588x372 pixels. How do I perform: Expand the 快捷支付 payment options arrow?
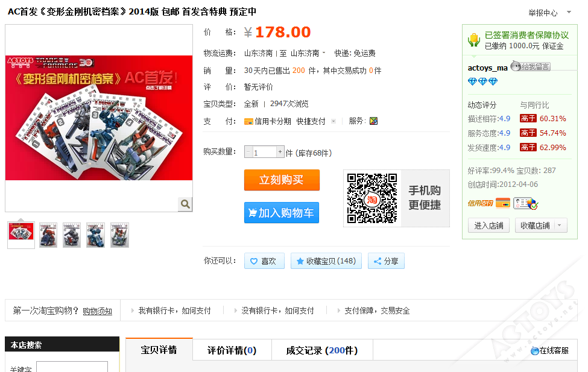(x=334, y=121)
